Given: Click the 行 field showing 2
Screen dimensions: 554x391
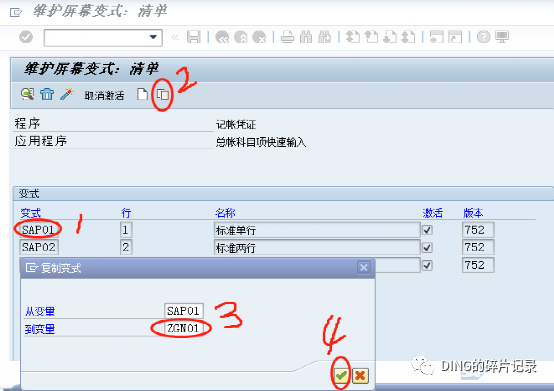Looking at the screenshot, I should (125, 247).
